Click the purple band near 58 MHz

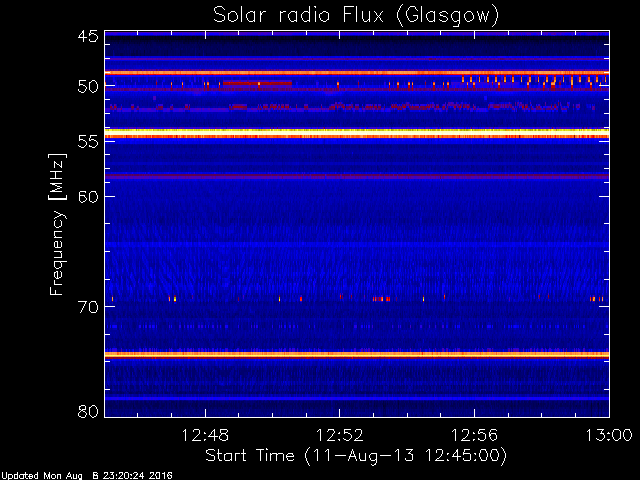[357, 176]
